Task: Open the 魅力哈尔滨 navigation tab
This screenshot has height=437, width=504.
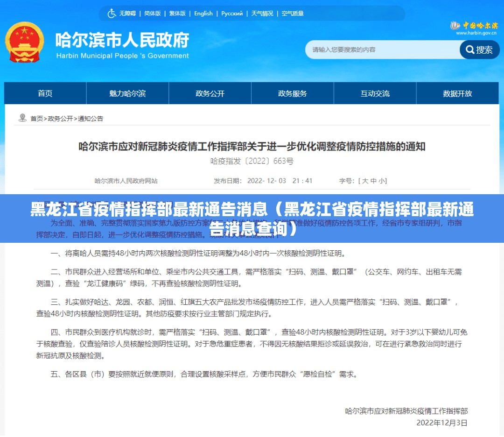Action: click(127, 93)
